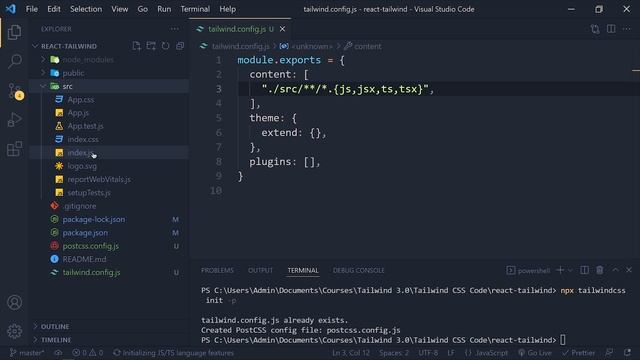This screenshot has width=640, height=360.
Task: Maximize the terminal panel size
Action: [x=615, y=270]
